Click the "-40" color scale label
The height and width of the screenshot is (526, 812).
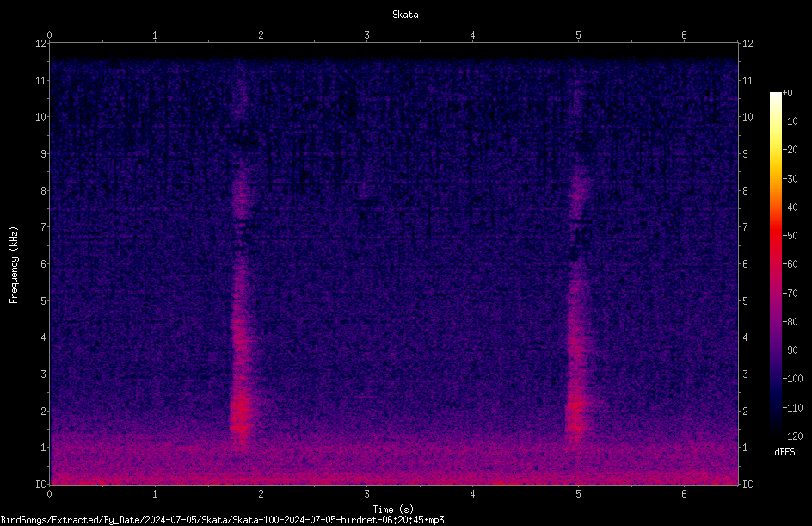[x=790, y=207]
